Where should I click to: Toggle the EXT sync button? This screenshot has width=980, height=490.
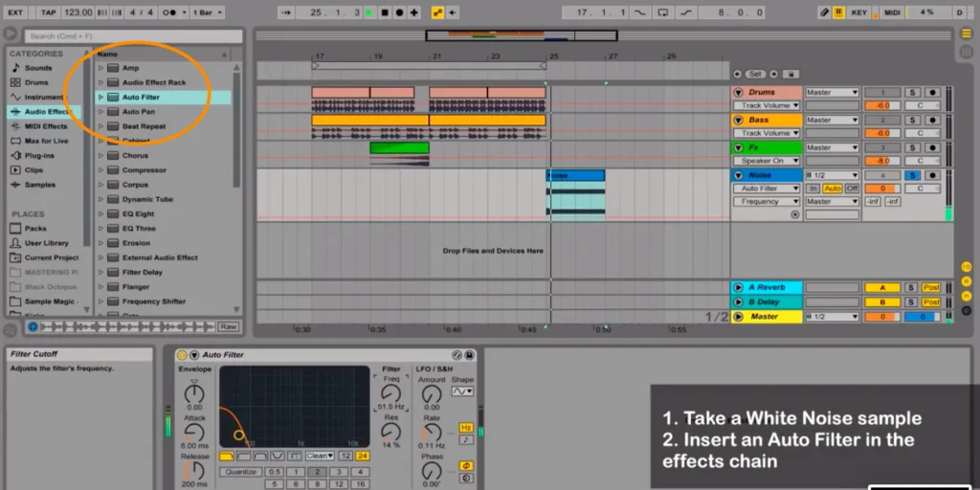click(15, 12)
